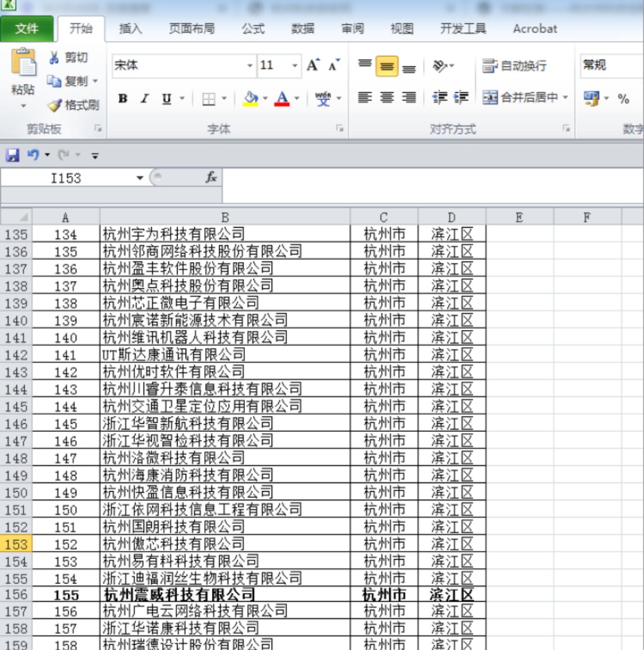Switch to 页面布局 tab

tap(192, 29)
